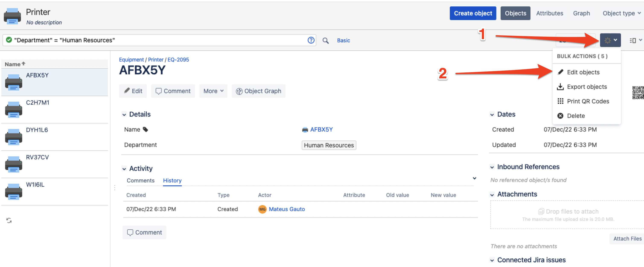
Task: Click the Object Graph button
Action: tap(258, 91)
